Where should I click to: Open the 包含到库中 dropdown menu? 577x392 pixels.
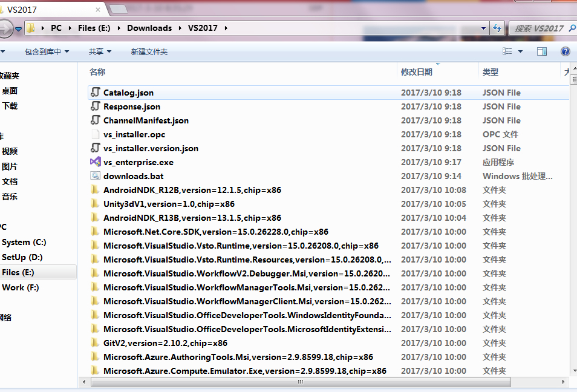[x=47, y=51]
